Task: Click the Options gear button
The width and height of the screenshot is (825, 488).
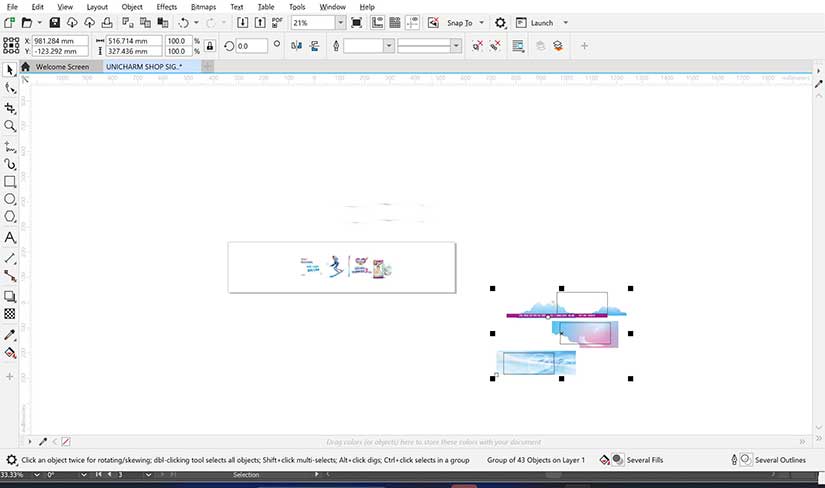Action: [500, 23]
